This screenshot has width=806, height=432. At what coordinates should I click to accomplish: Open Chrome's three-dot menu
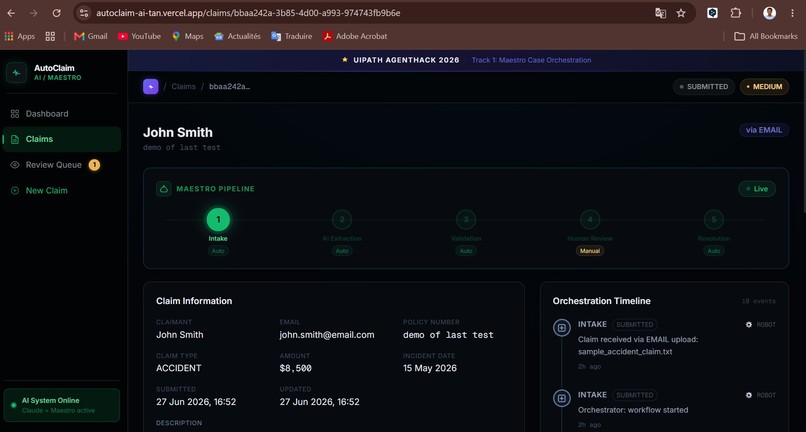792,13
